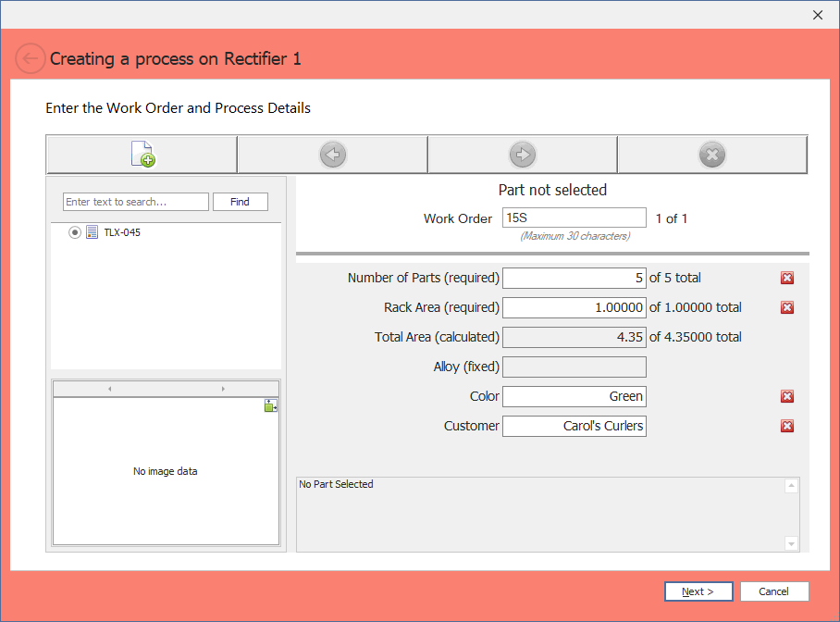The width and height of the screenshot is (840, 622).
Task: Click the circular back arrow near title
Action: click(x=30, y=58)
